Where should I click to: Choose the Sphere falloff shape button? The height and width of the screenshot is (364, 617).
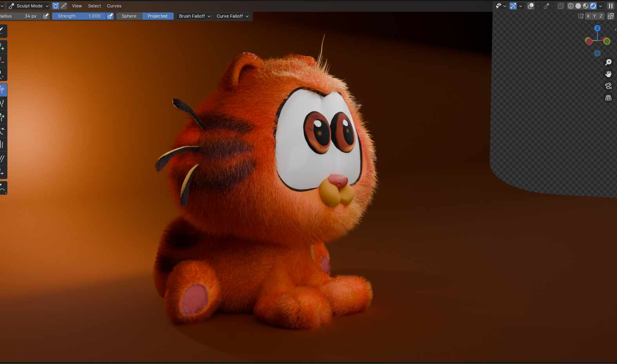coord(129,16)
